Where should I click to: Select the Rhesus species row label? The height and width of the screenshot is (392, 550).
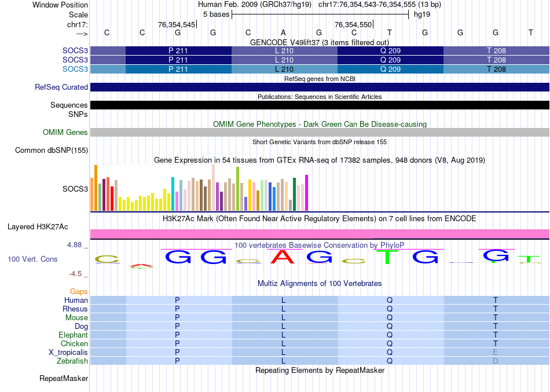pyautogui.click(x=75, y=309)
